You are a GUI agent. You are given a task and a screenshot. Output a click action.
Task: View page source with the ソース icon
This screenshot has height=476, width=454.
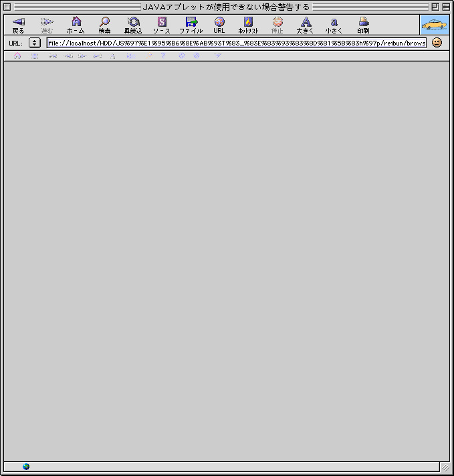[162, 25]
